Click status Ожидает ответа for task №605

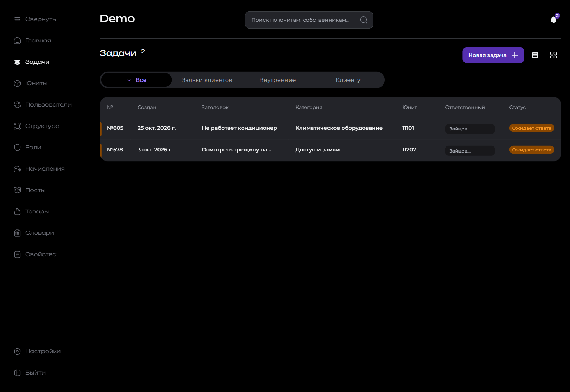532,128
